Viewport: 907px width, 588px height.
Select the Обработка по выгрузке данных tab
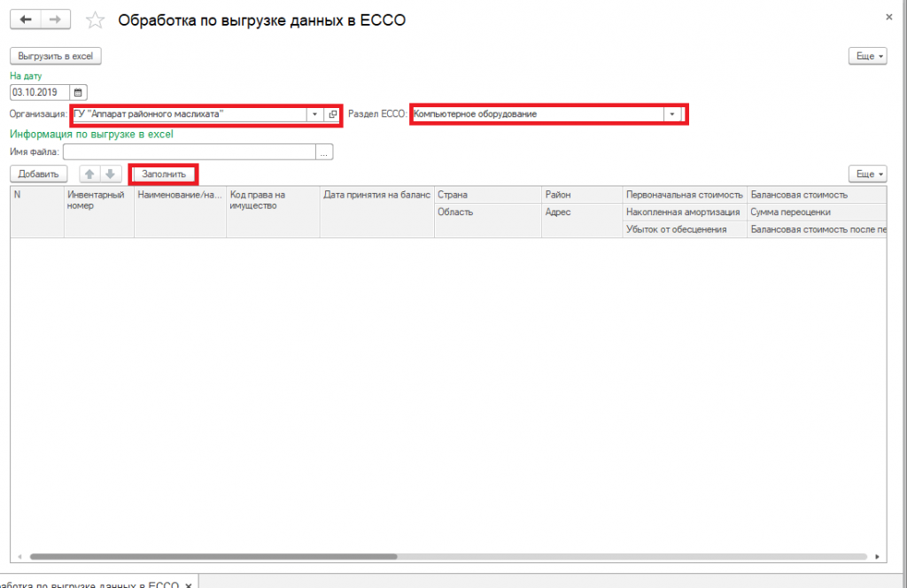pos(89,584)
